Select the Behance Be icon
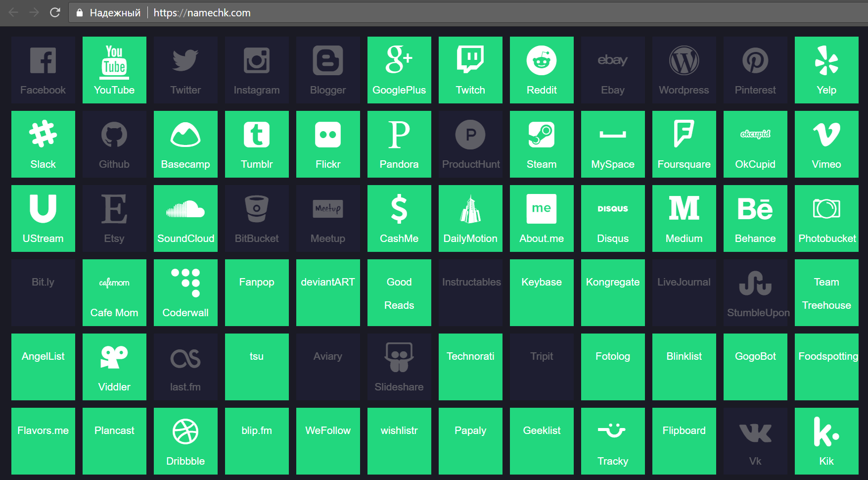This screenshot has height=480, width=868. click(x=755, y=208)
